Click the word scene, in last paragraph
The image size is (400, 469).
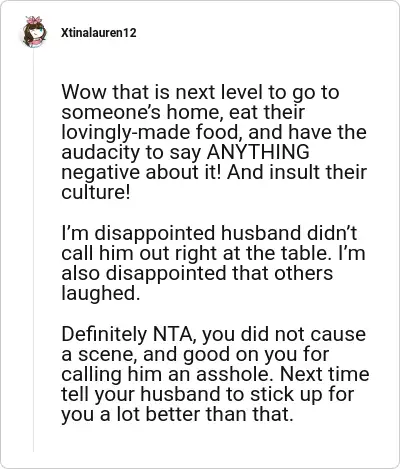coord(108,355)
